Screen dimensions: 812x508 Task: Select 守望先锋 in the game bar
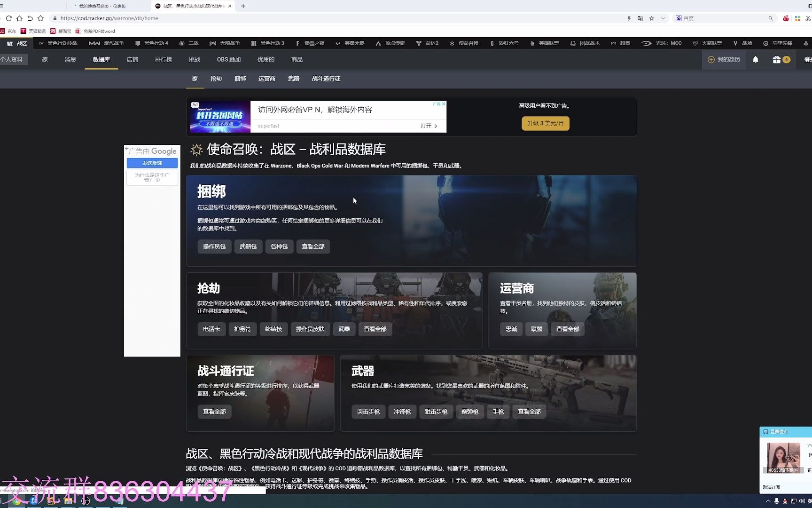click(x=778, y=43)
